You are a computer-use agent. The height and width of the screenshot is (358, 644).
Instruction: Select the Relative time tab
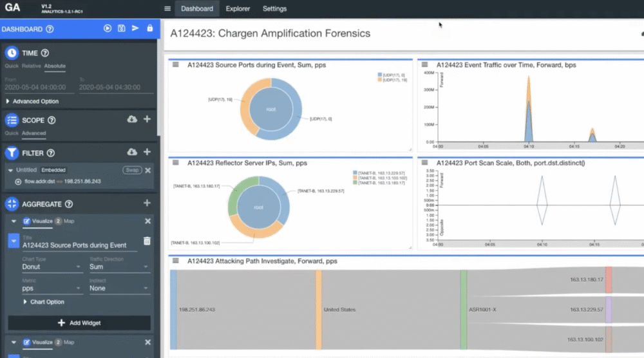click(x=31, y=66)
